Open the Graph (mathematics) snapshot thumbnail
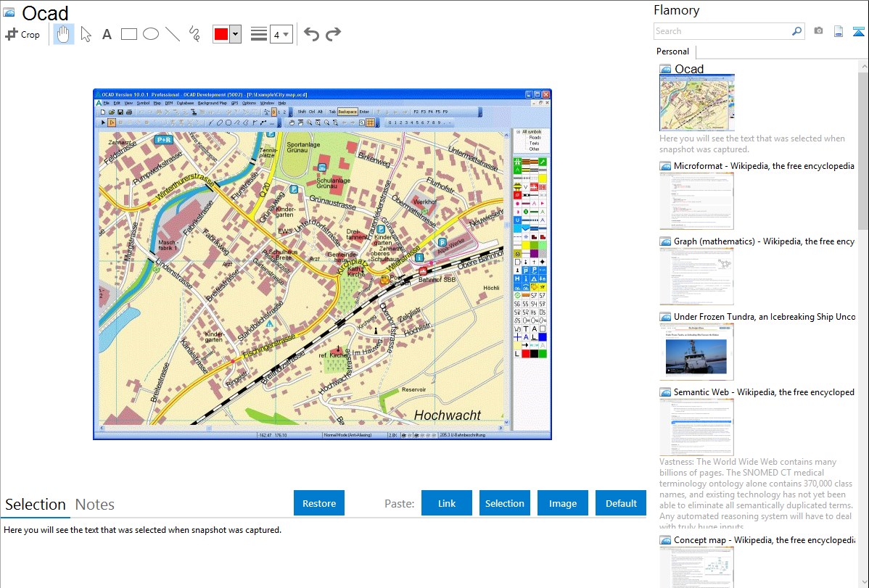 coord(696,276)
